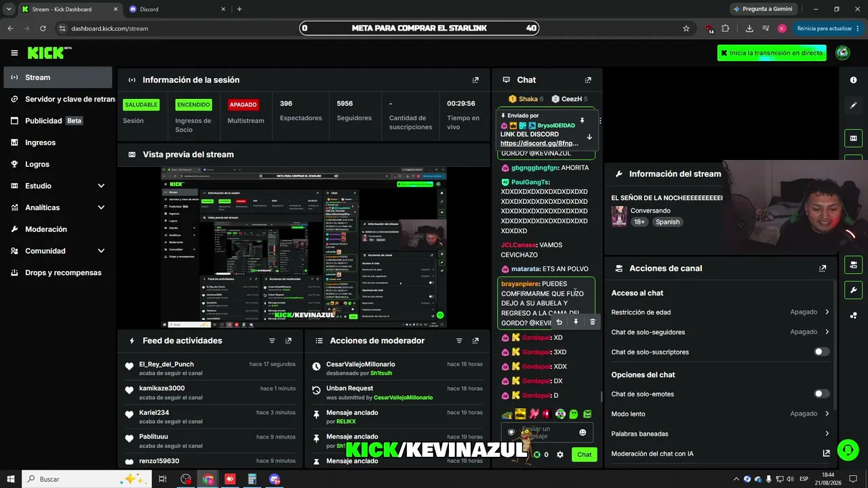Viewport: 868px width, 488px height.
Task: Pop out the Chat panel
Action: 588,80
